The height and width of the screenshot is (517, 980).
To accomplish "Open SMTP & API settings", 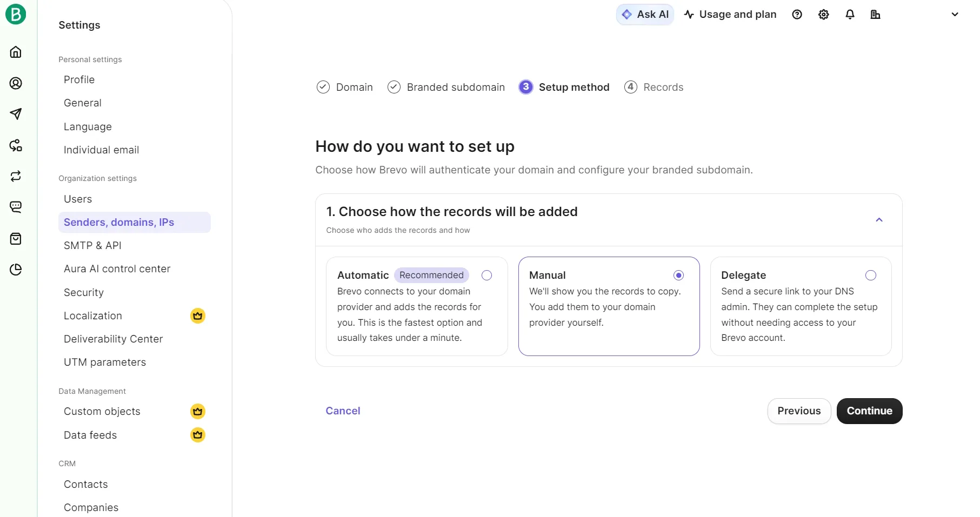I will (92, 245).
